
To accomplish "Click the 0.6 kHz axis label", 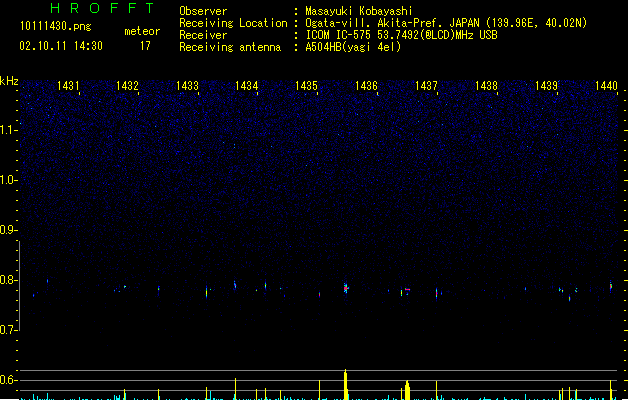I will pyautogui.click(x=8, y=380).
